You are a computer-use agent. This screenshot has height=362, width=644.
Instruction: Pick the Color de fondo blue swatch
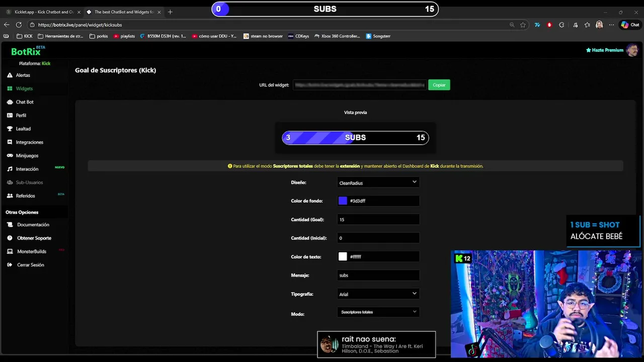(343, 201)
